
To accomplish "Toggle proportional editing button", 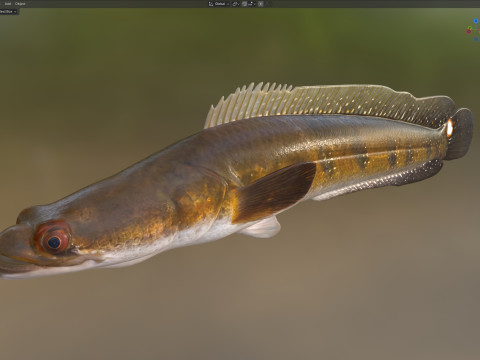I will click(261, 4).
